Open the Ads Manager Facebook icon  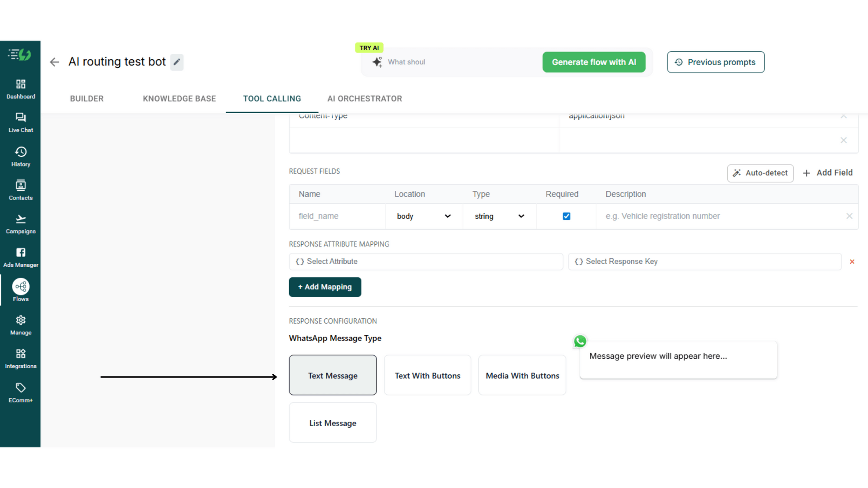click(x=20, y=252)
